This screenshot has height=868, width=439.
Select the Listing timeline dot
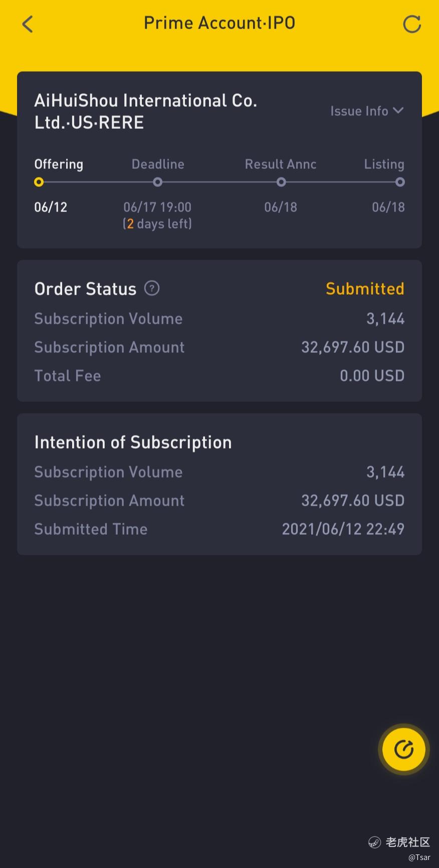[399, 182]
